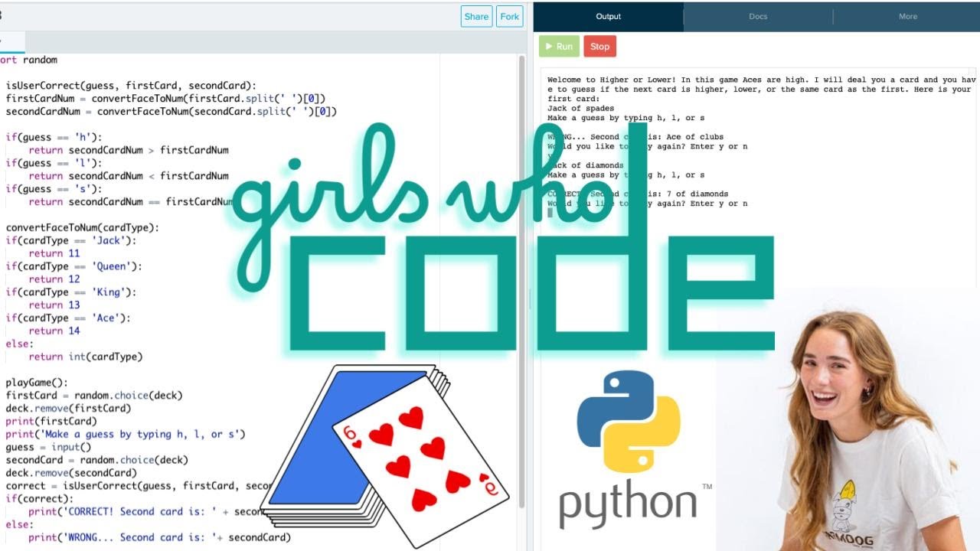Click the 'return 13' line
Screen dimensions: 980x551
(x=54, y=305)
